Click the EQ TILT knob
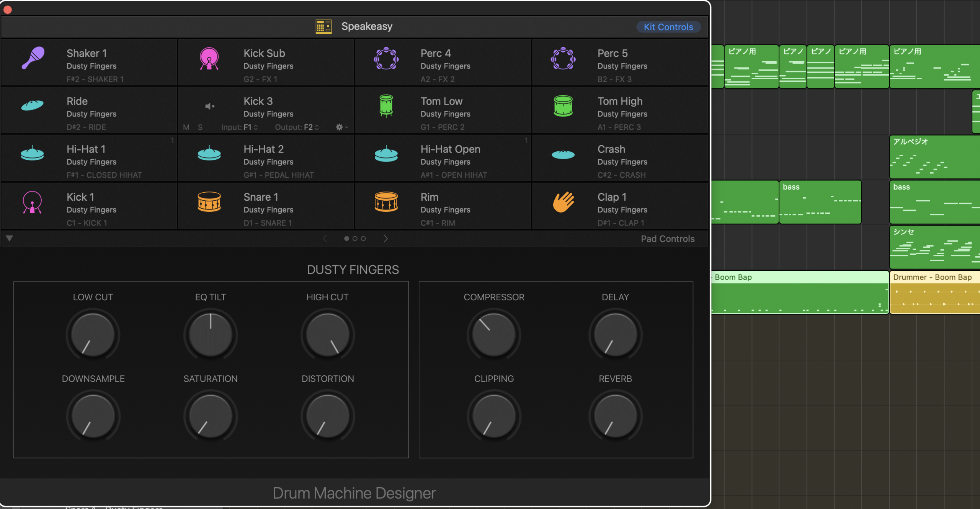Viewport: 980px width, 509px height. click(211, 334)
